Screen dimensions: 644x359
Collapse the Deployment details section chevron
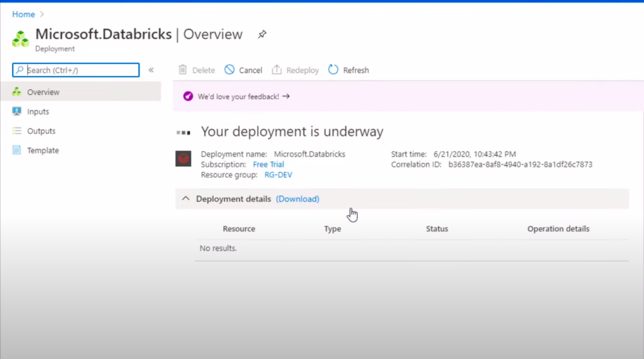coord(186,199)
